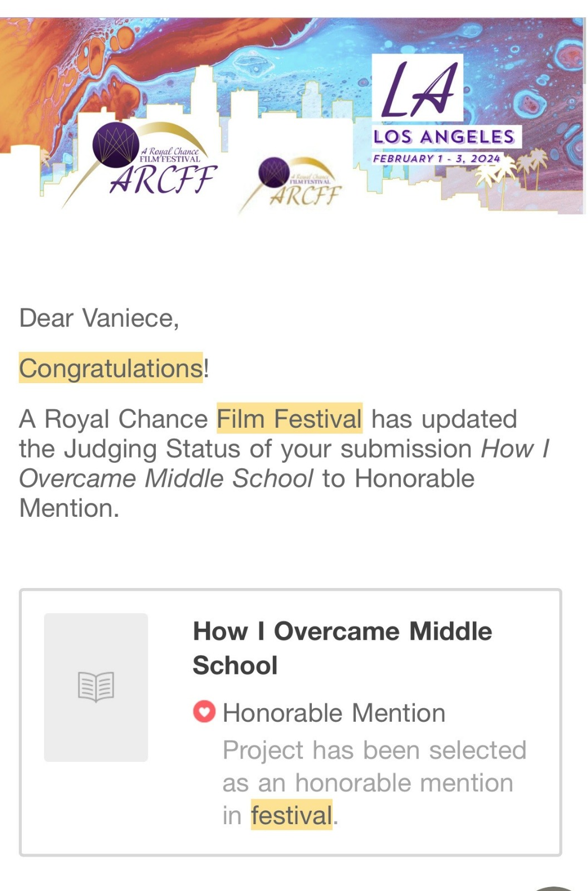The width and height of the screenshot is (588, 891).
Task: Click the LA script logo box
Action: pos(418,88)
